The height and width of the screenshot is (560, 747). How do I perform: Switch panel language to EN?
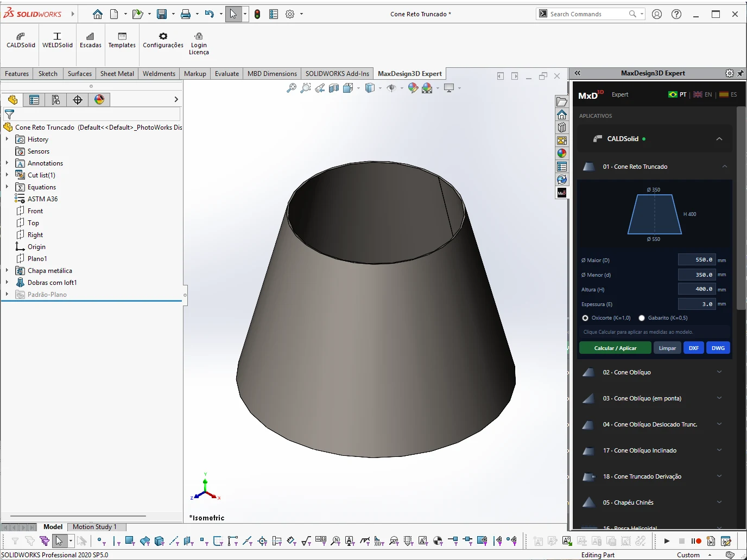coord(703,94)
